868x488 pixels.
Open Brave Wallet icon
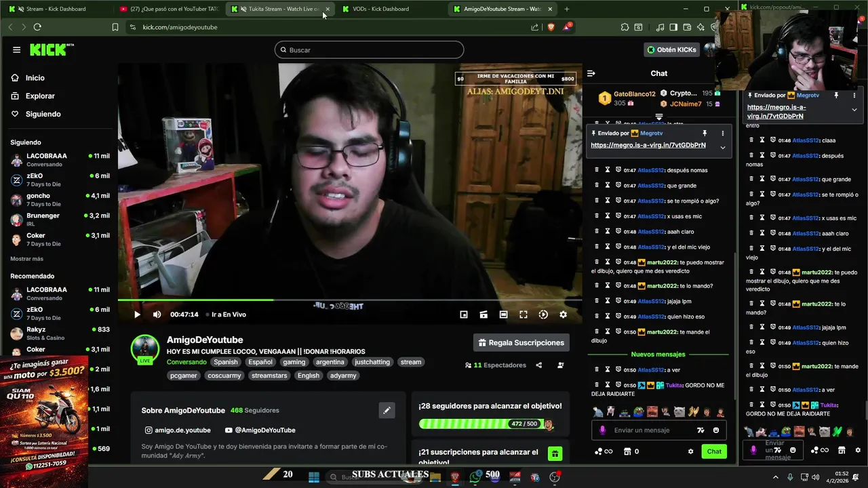687,27
